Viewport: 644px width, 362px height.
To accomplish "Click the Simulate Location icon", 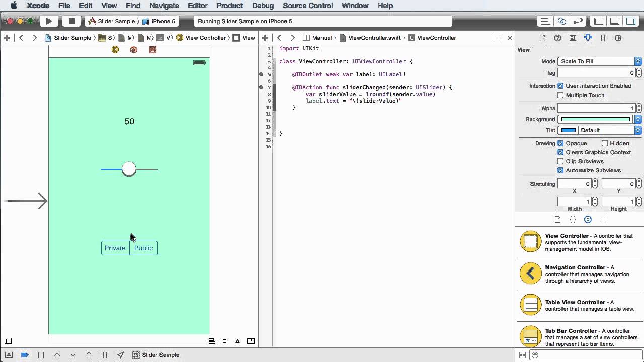I will [x=121, y=355].
